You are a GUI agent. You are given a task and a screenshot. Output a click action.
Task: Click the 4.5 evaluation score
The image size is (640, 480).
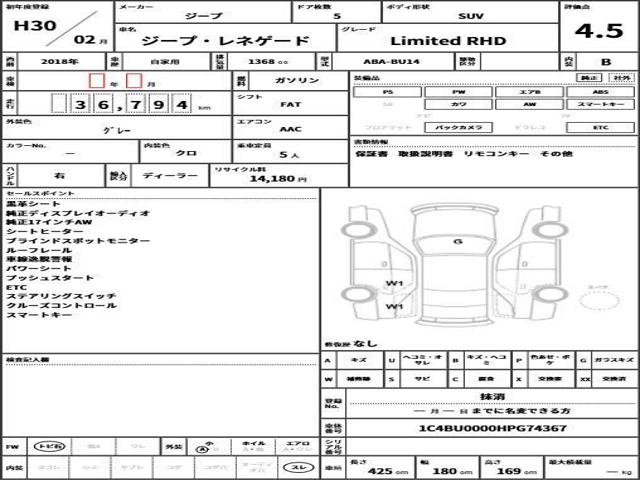pyautogui.click(x=599, y=31)
